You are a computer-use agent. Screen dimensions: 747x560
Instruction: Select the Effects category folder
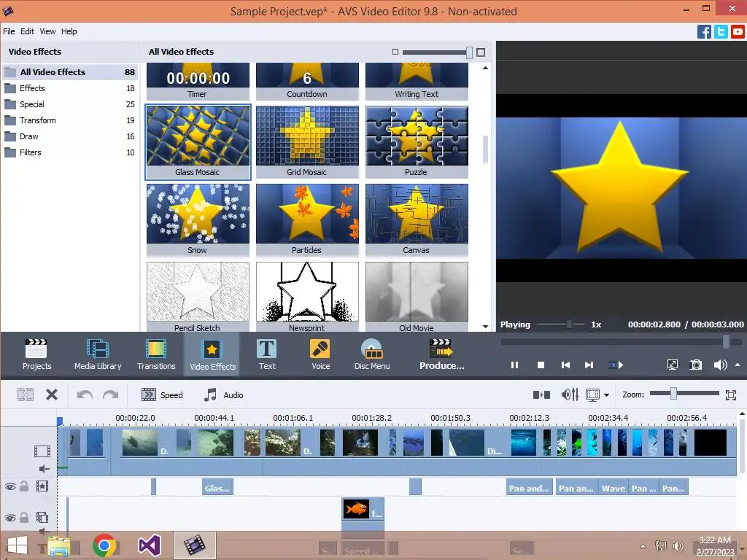(70, 88)
